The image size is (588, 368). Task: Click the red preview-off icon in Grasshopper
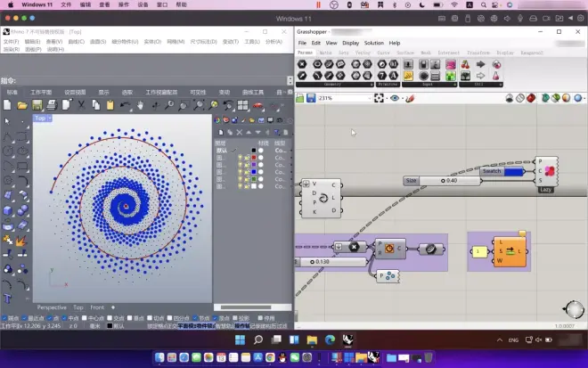point(531,98)
